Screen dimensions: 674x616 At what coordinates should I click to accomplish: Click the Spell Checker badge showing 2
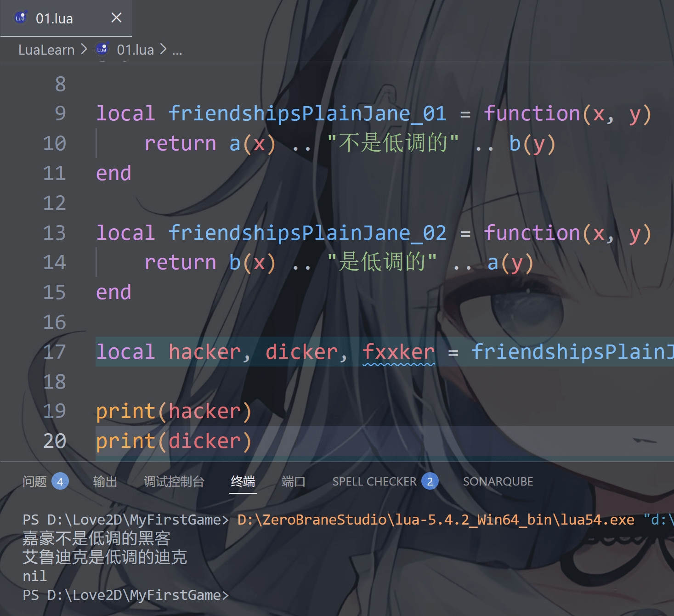click(430, 481)
